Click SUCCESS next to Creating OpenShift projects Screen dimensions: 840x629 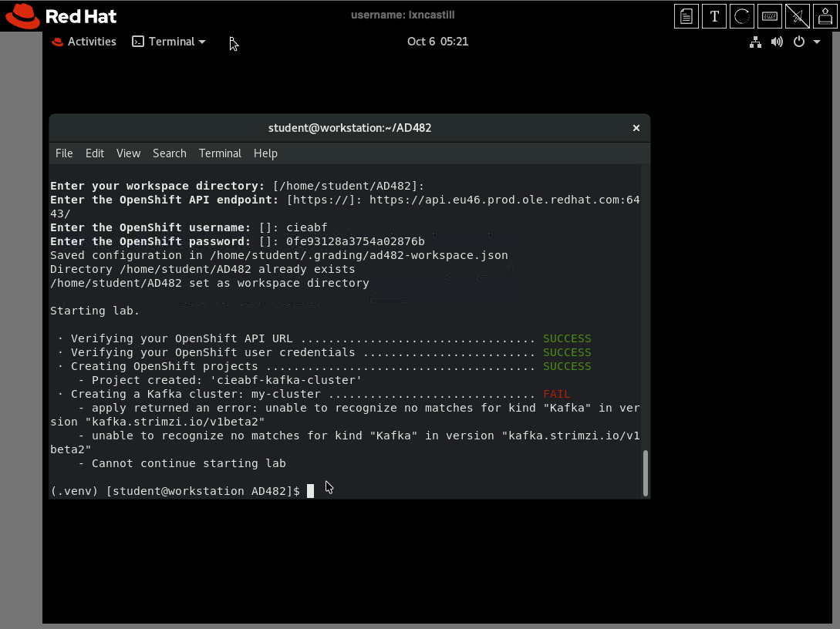click(567, 366)
